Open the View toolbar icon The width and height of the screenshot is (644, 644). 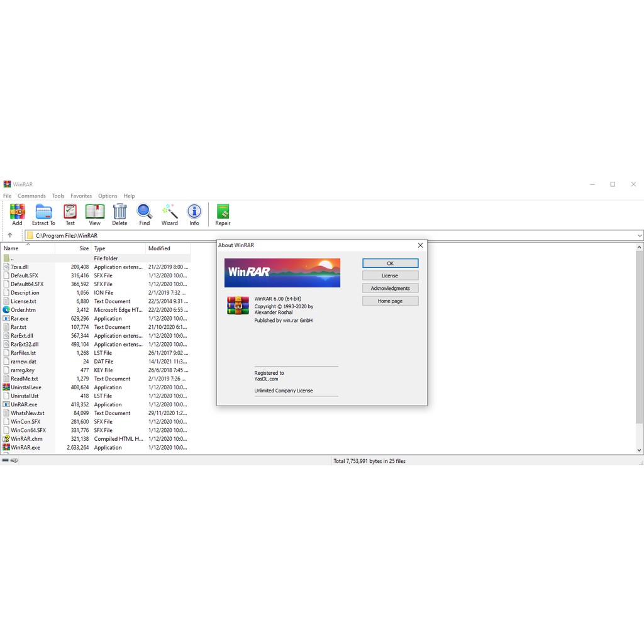[x=94, y=212]
